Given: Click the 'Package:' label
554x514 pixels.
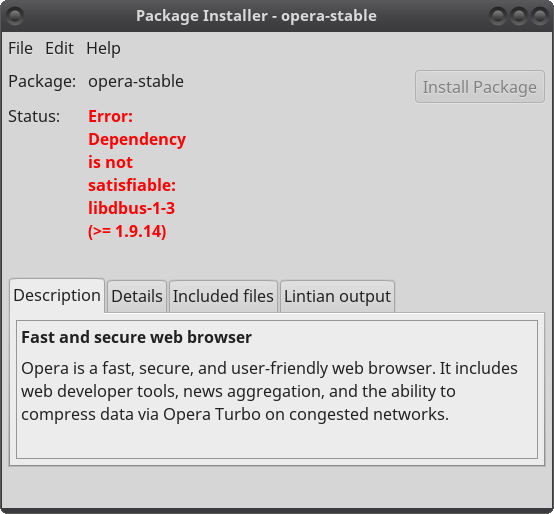Looking at the screenshot, I should [x=42, y=82].
